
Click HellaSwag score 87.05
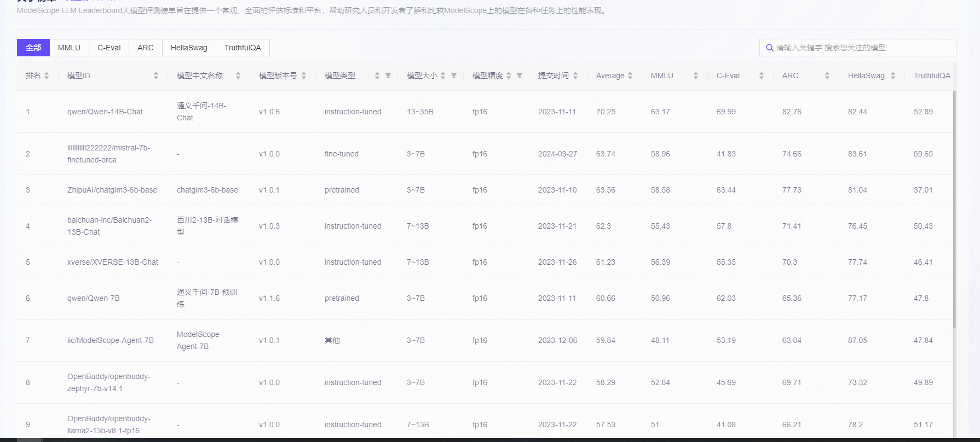857,340
